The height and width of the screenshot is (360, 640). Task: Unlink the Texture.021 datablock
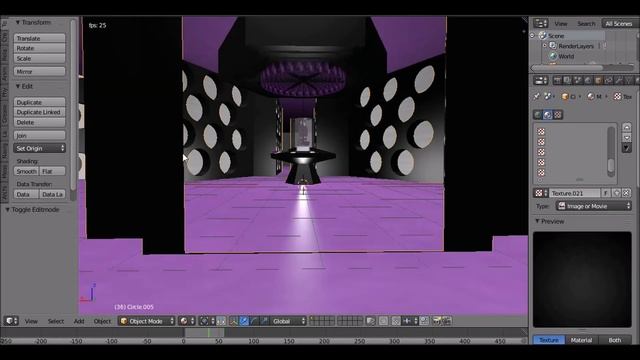click(x=627, y=193)
